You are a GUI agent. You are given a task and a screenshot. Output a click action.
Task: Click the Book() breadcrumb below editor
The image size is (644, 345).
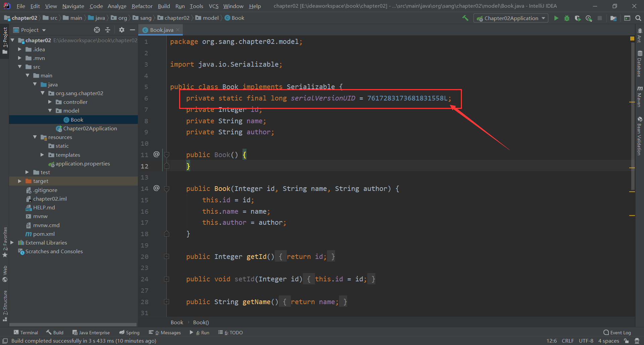pyautogui.click(x=201, y=322)
